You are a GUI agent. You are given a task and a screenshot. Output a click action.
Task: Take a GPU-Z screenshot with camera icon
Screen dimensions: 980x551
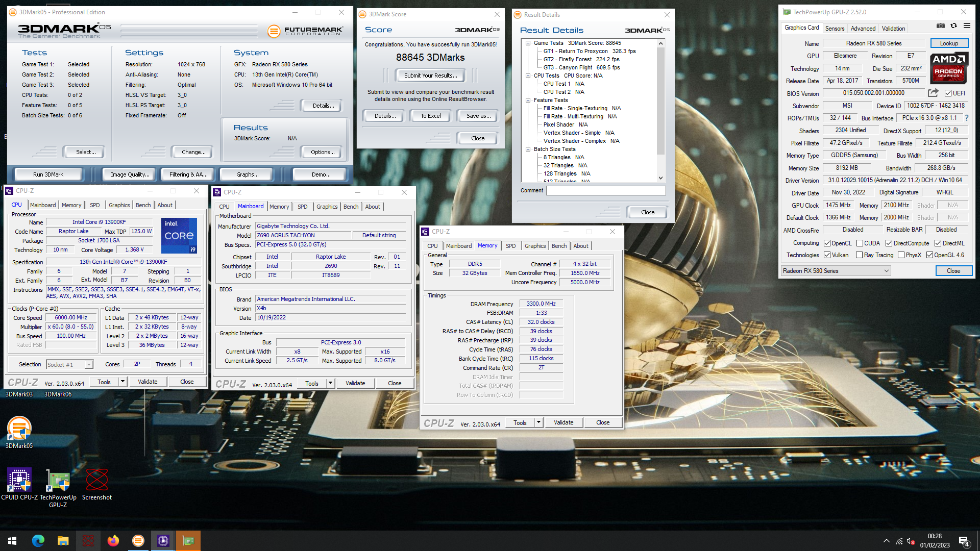[x=940, y=26]
